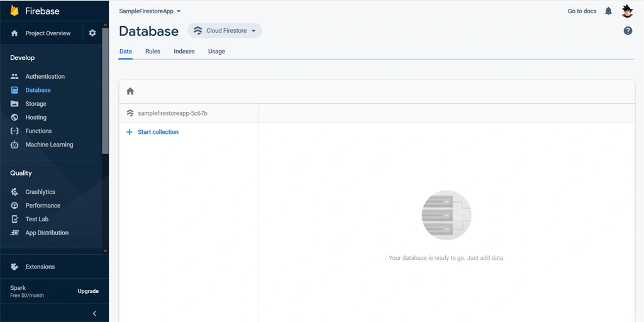Click the Firestore icon beside samplefirestoreapp-5c67b

[x=130, y=113]
